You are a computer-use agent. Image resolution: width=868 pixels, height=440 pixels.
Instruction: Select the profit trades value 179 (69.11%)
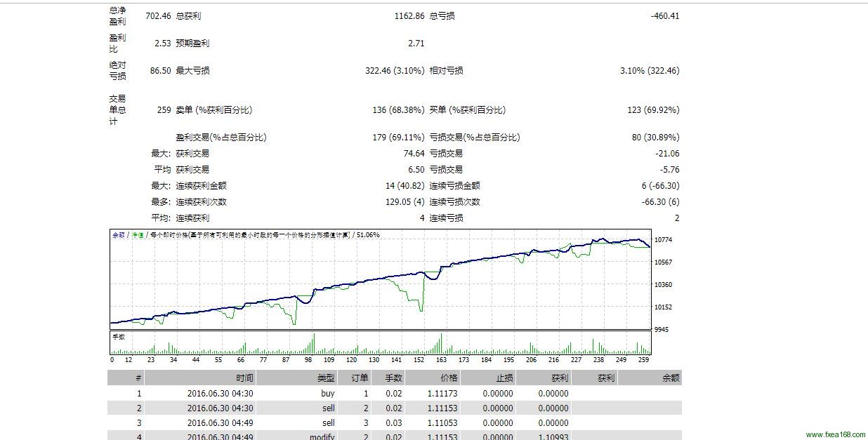pyautogui.click(x=398, y=137)
